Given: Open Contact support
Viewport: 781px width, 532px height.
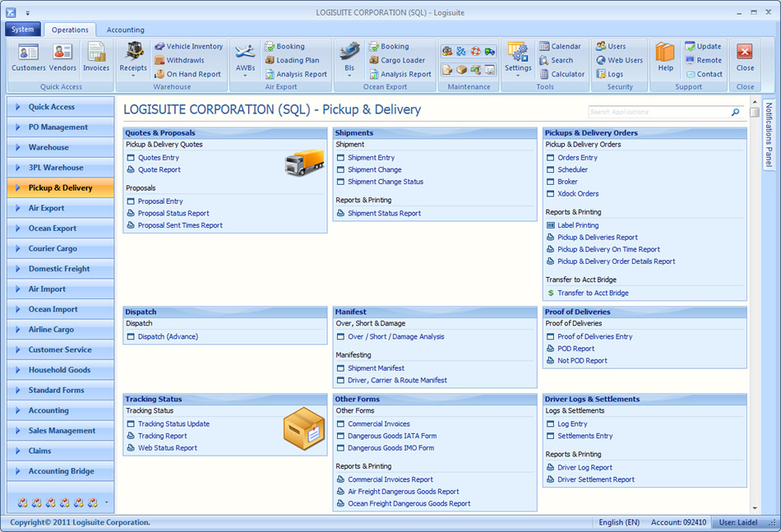Looking at the screenshot, I should click(704, 74).
